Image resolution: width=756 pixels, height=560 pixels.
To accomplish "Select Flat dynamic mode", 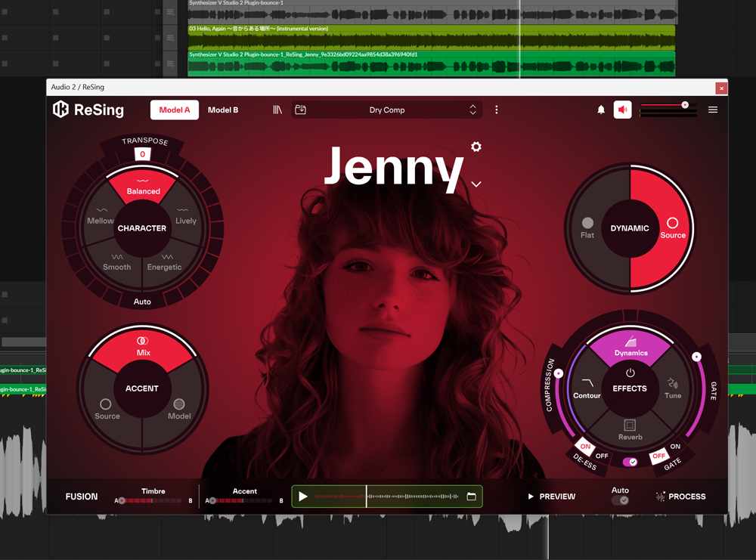I will [x=587, y=227].
